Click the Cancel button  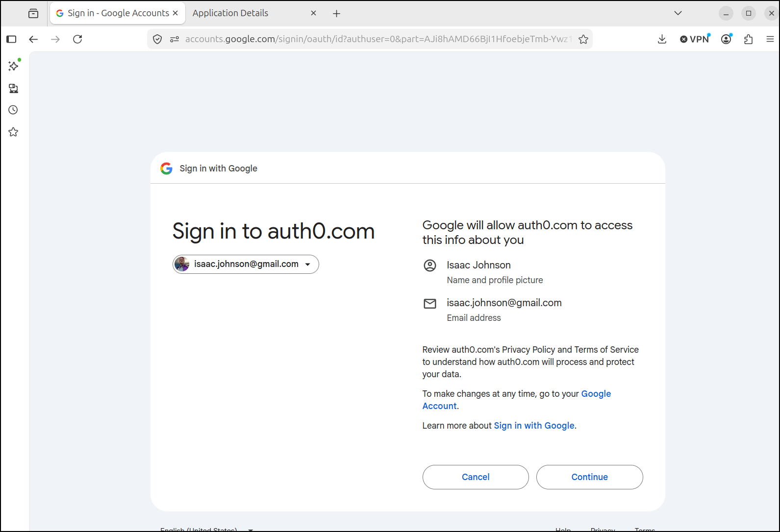click(x=476, y=477)
